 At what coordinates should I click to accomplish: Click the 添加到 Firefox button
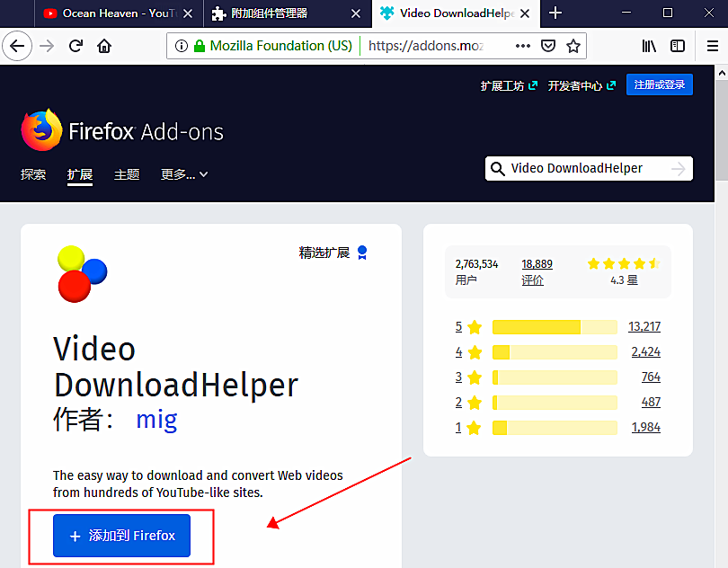[121, 535]
